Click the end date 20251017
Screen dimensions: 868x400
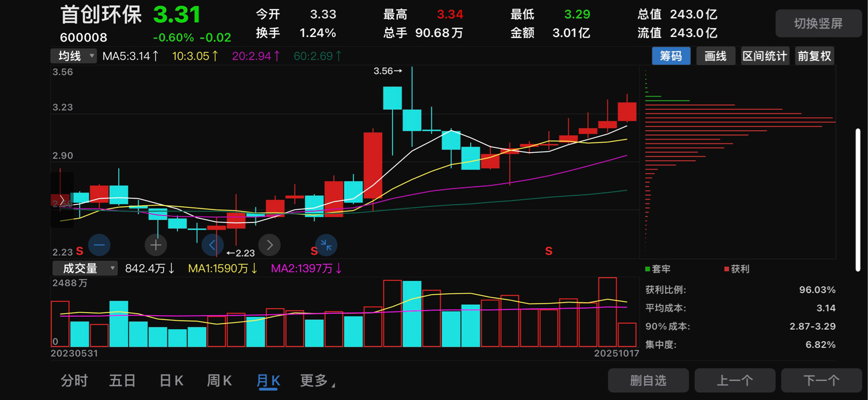click(617, 353)
